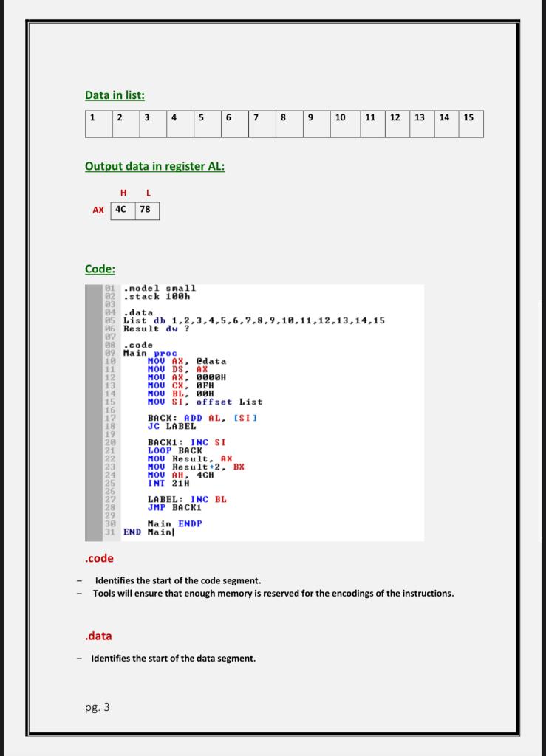Click the red 'L' column label
This screenshot has width=546, height=756.
[x=148, y=193]
